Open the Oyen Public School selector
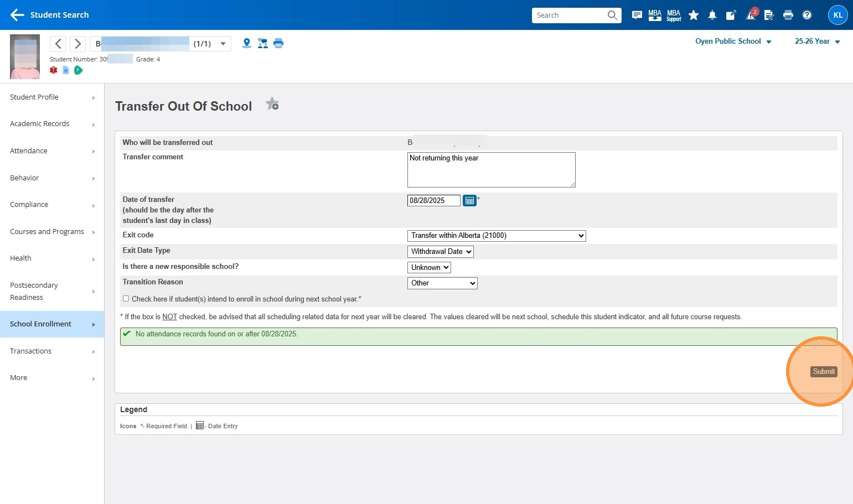The height and width of the screenshot is (504, 853). (733, 41)
